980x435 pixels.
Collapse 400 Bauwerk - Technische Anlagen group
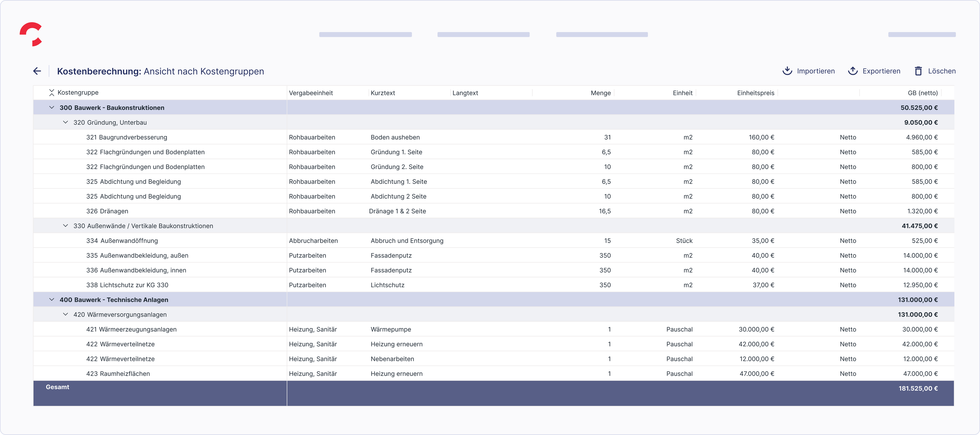52,300
